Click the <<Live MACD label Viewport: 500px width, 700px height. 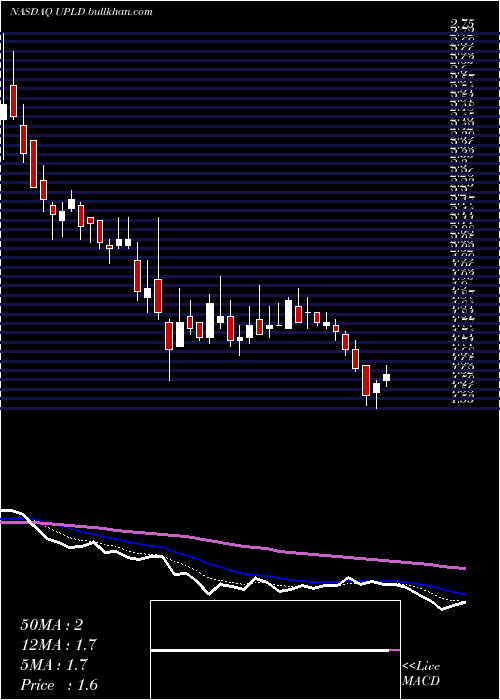(x=421, y=674)
